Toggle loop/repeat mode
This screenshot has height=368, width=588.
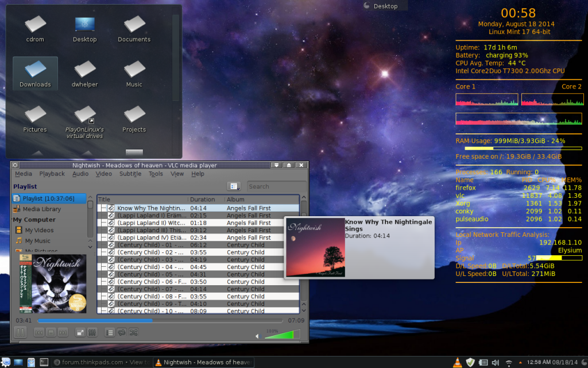122,332
